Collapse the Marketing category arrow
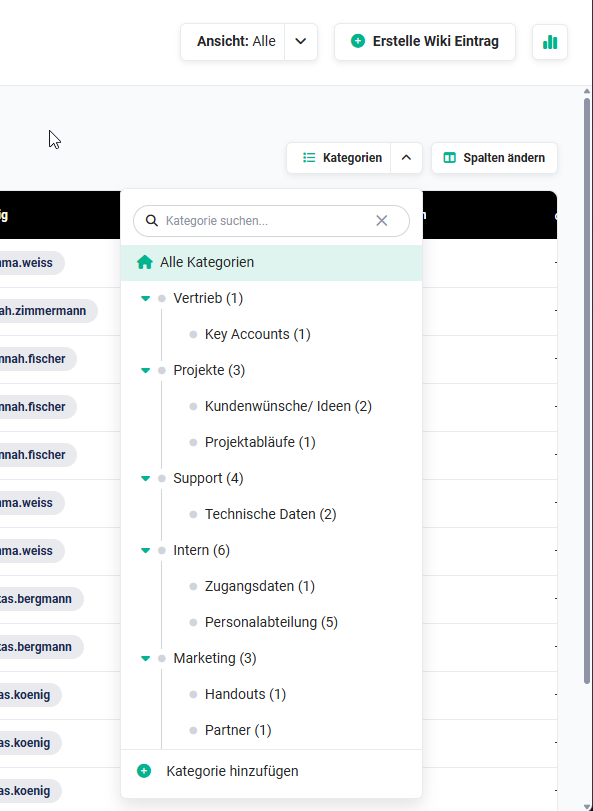Screen dimensions: 593x811 point(145,658)
